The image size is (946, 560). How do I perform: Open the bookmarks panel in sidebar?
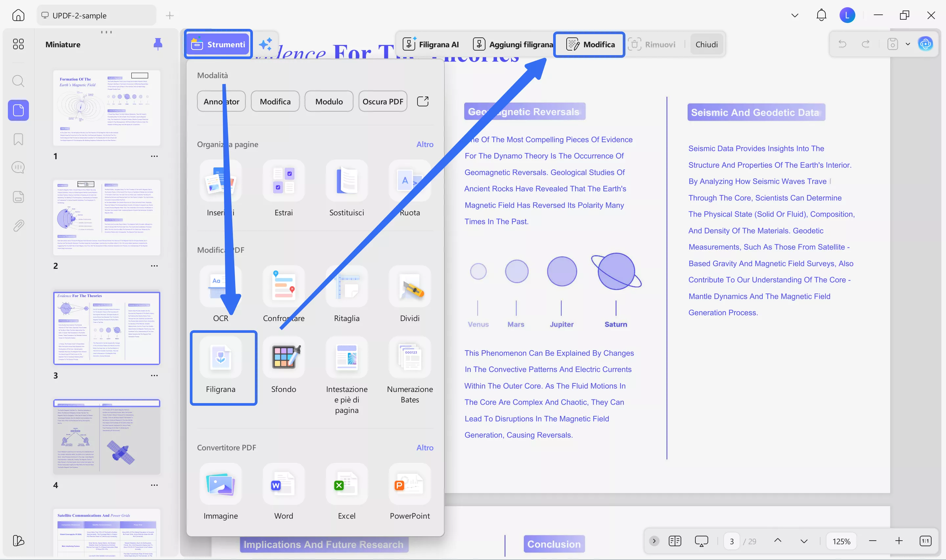pyautogui.click(x=18, y=139)
